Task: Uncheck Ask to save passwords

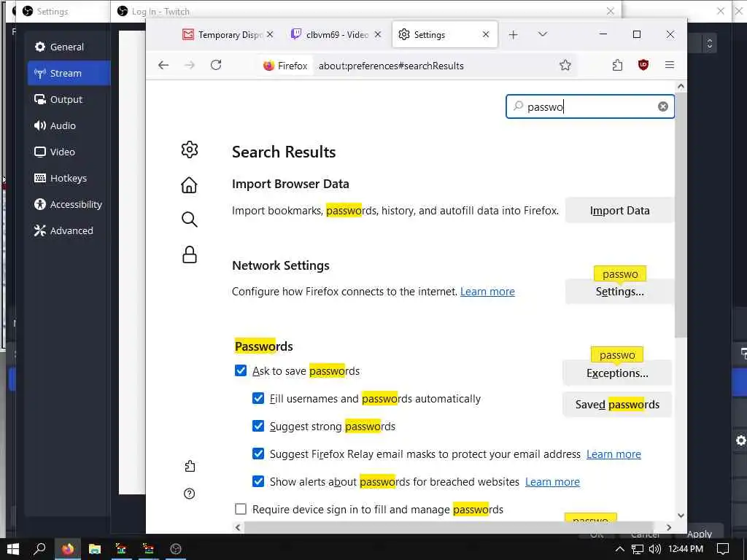Action: pyautogui.click(x=241, y=370)
